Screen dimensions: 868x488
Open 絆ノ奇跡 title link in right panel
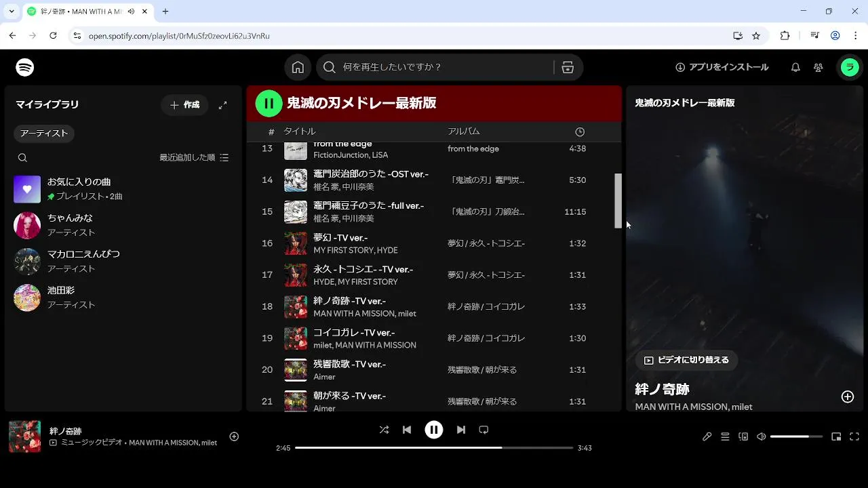[663, 390]
